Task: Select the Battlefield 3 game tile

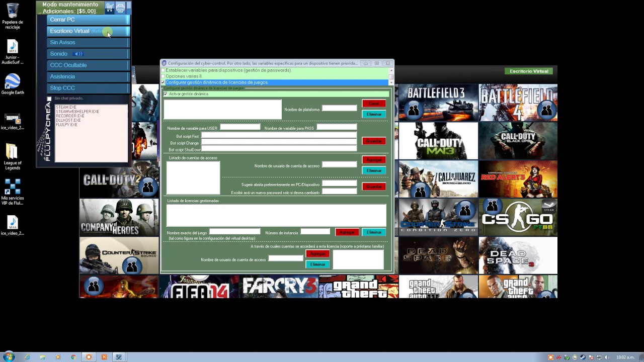Action: pos(438,103)
